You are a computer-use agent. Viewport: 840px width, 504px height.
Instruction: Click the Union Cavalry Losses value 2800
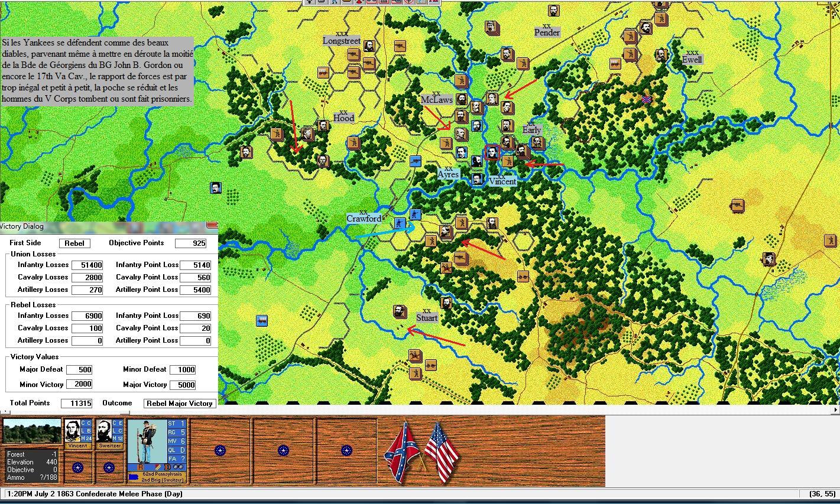click(x=87, y=278)
